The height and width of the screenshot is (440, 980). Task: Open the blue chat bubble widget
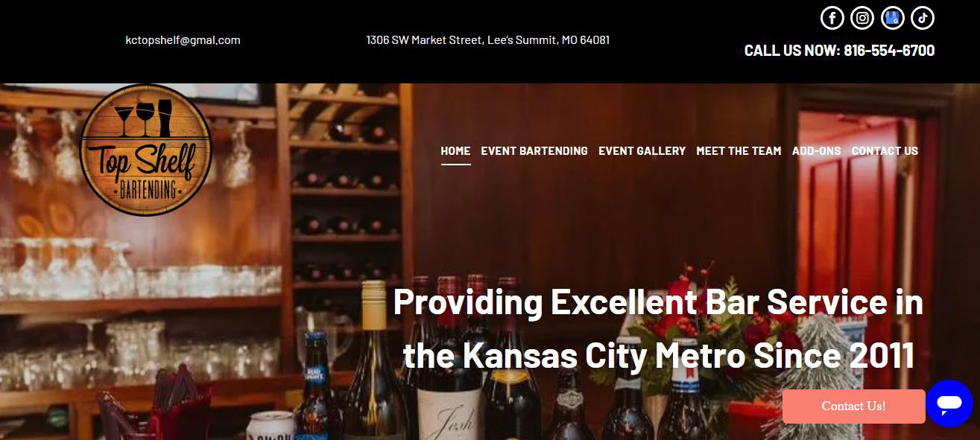[949, 404]
